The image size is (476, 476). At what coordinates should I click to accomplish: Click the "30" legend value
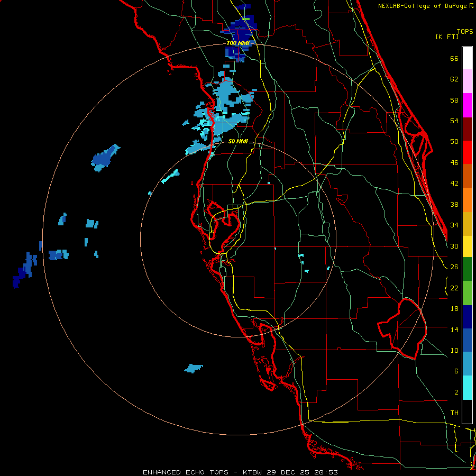click(454, 246)
